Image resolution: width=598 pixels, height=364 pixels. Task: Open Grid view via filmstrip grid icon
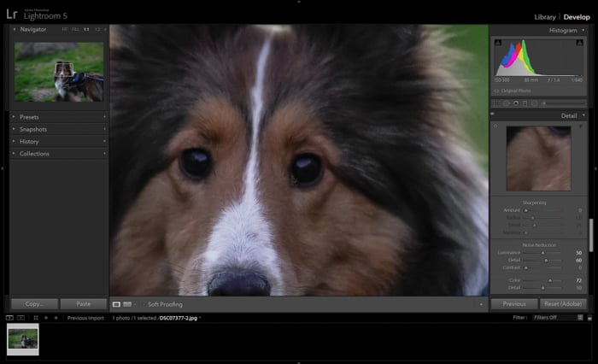(x=36, y=318)
